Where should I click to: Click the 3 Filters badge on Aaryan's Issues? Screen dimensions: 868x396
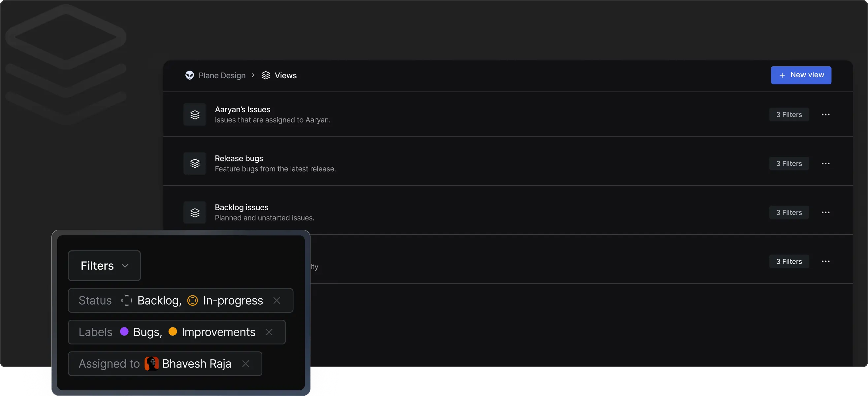[789, 115]
